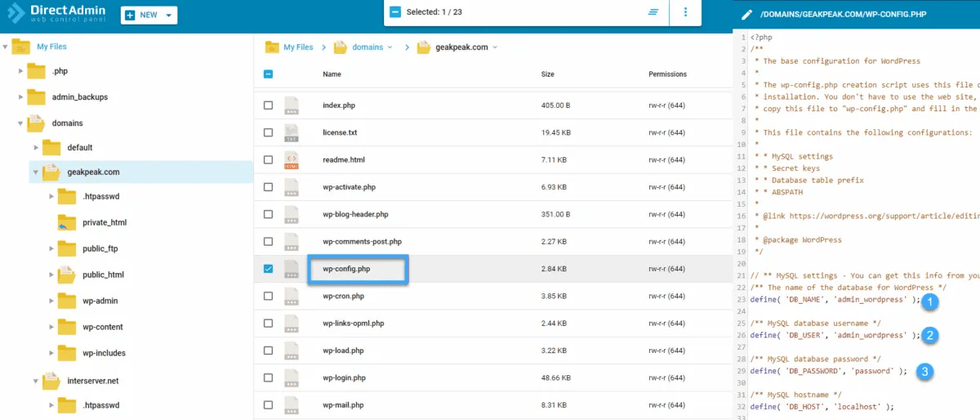
Task: Check the wp-cron.php file checkbox
Action: click(x=268, y=296)
